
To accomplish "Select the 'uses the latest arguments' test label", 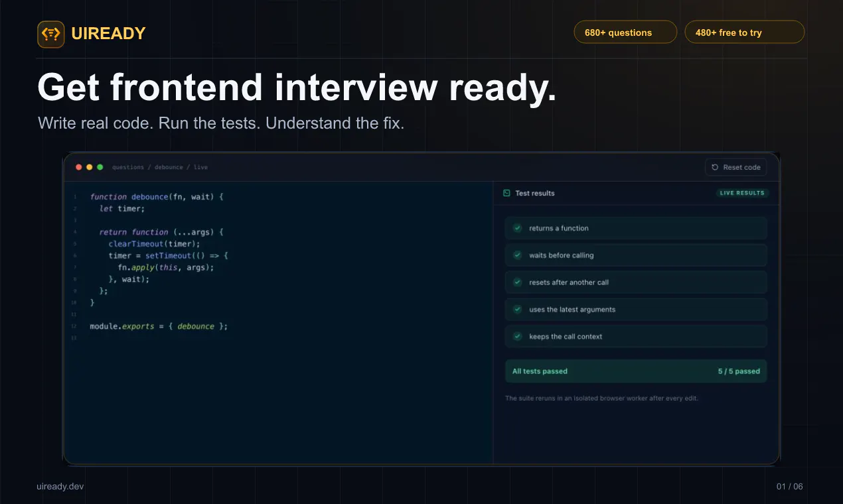I will (572, 310).
